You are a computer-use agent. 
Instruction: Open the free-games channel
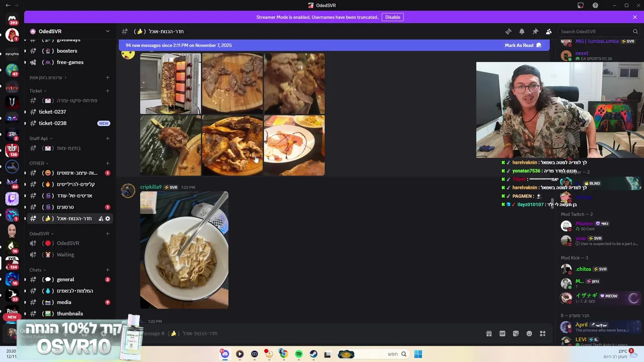point(69,62)
